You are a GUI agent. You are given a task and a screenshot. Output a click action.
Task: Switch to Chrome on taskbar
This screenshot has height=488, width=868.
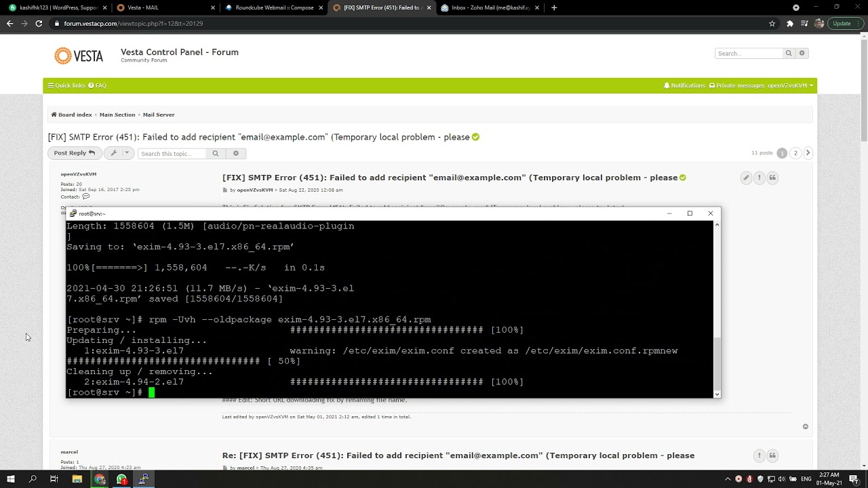click(100, 479)
